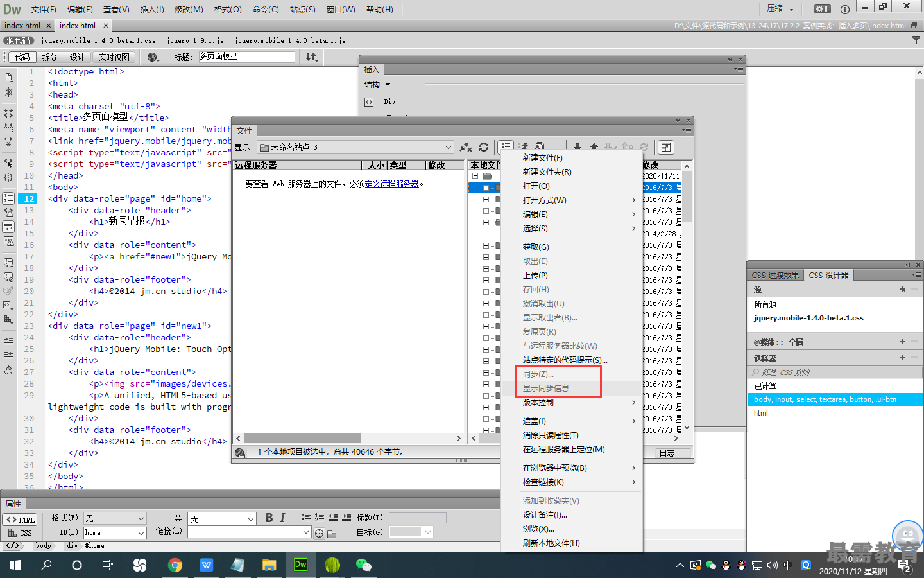Switch to the CSS 过渡效果 tab
Screen dimensions: 924x578
click(x=775, y=275)
